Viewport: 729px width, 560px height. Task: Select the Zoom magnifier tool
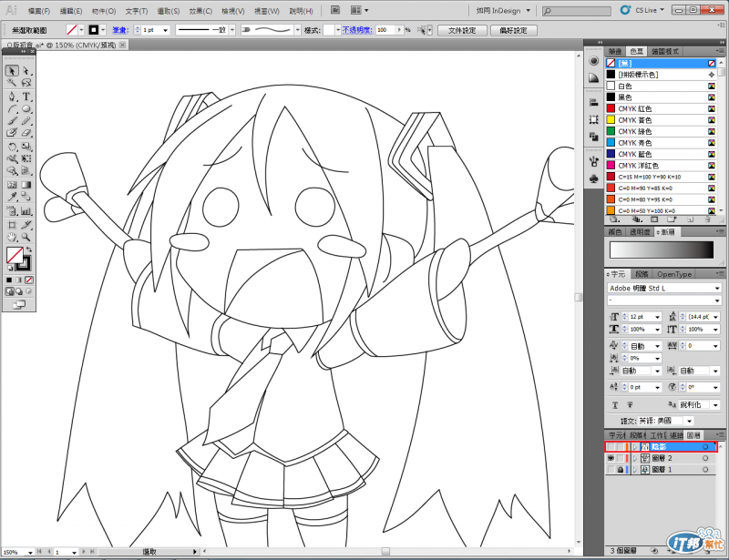pos(26,238)
